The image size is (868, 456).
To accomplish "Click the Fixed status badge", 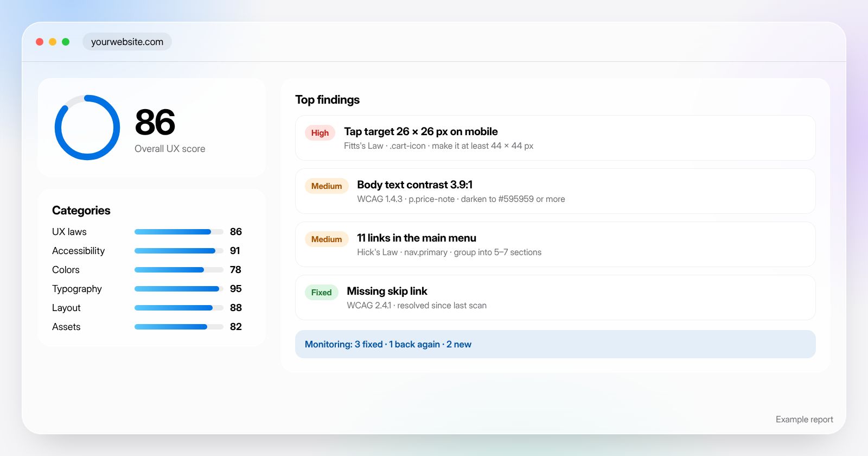I will point(322,293).
